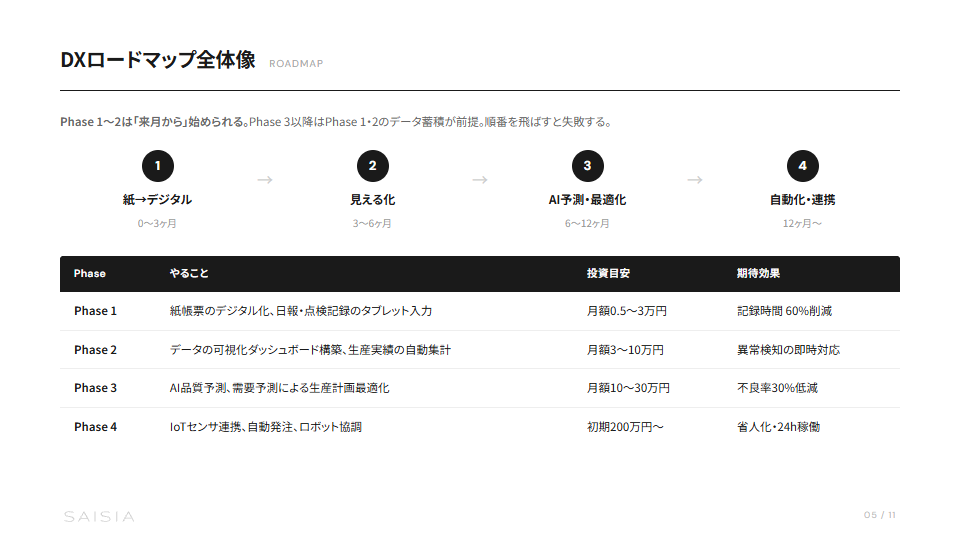Viewport: 960px width, 540px height.
Task: Click the 期待効果 column header
Action: pos(758,274)
